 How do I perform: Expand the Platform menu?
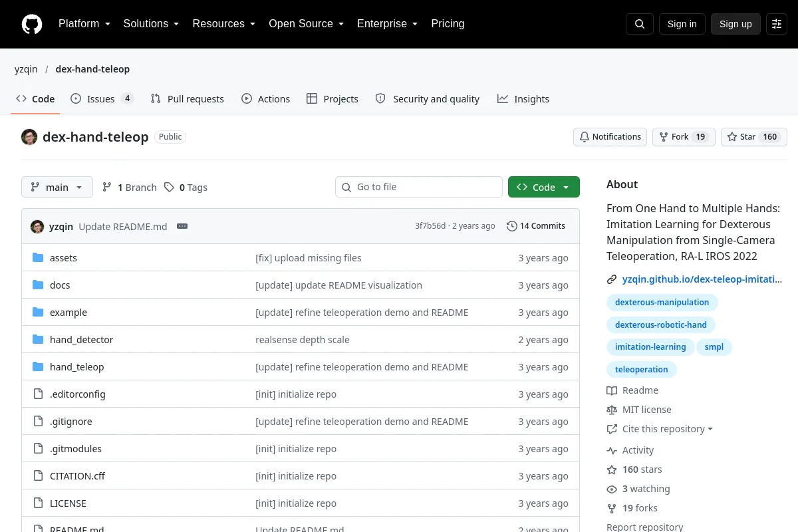click(84, 24)
